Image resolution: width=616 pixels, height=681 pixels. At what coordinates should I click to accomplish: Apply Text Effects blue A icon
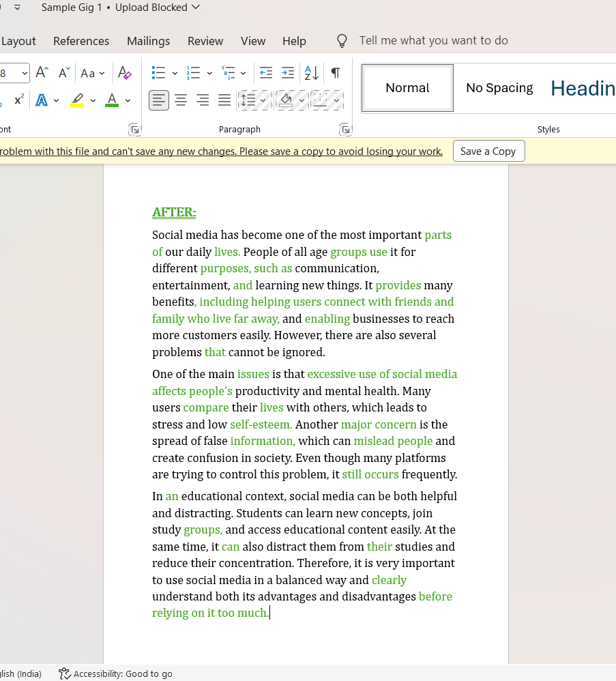(x=42, y=100)
